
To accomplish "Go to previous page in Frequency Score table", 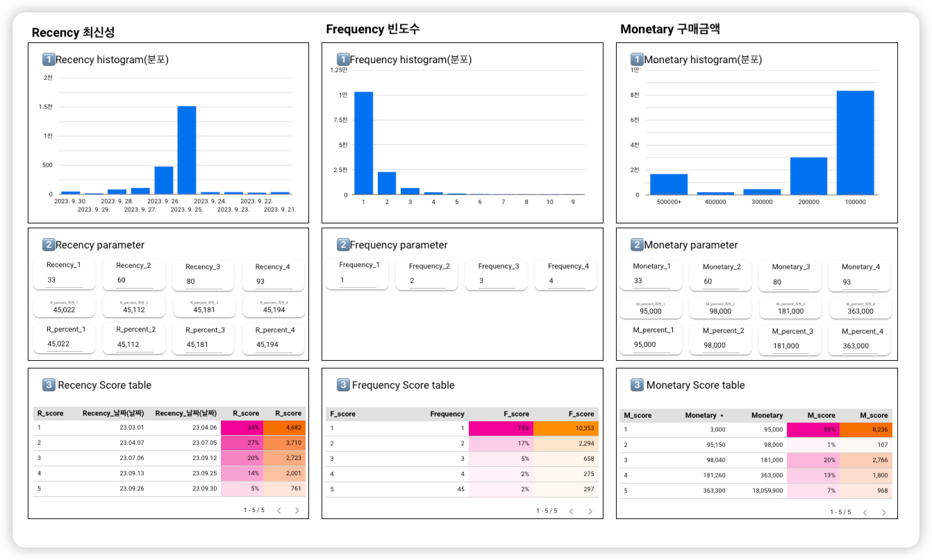I will click(572, 511).
